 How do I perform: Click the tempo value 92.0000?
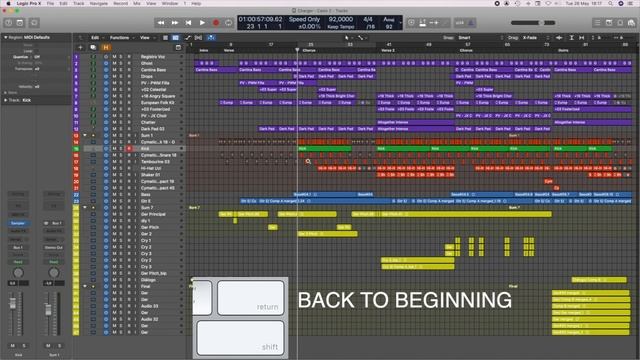point(340,19)
